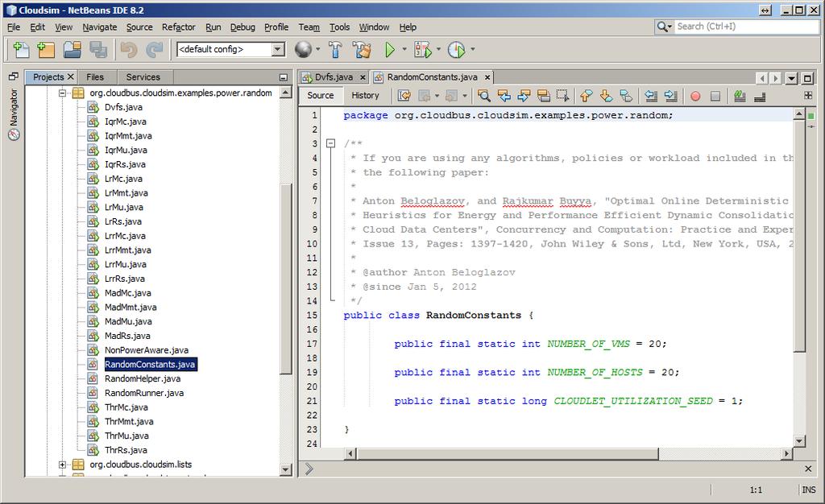
Task: Switch to the Dvfs.java editor tab
Action: click(x=334, y=77)
